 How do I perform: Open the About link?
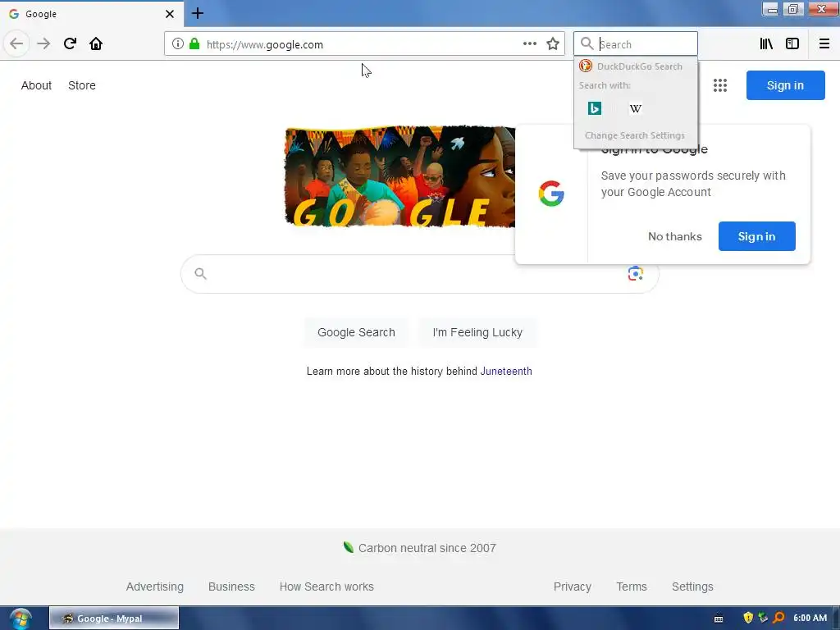36,85
